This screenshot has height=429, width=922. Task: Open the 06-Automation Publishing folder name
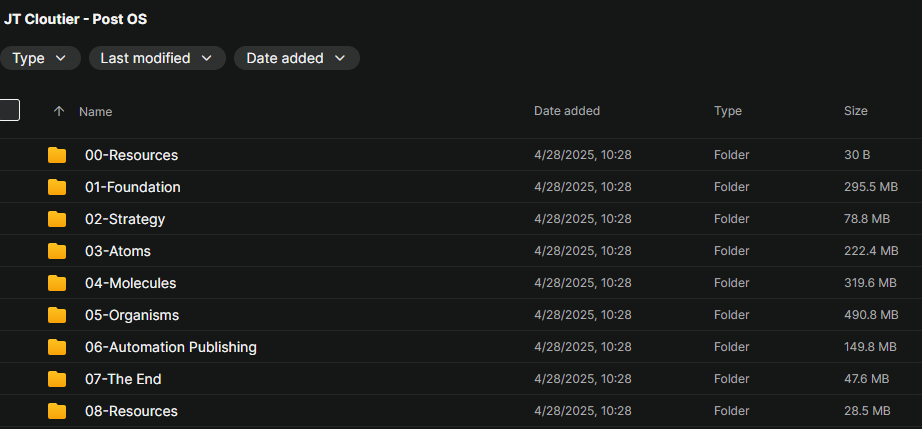(x=171, y=347)
